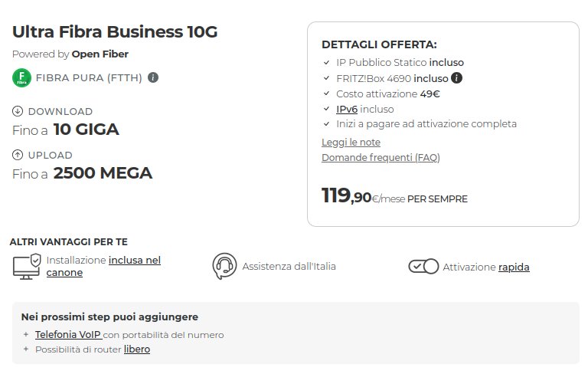
Task: Click the upload arrow circle icon
Action: point(18,155)
